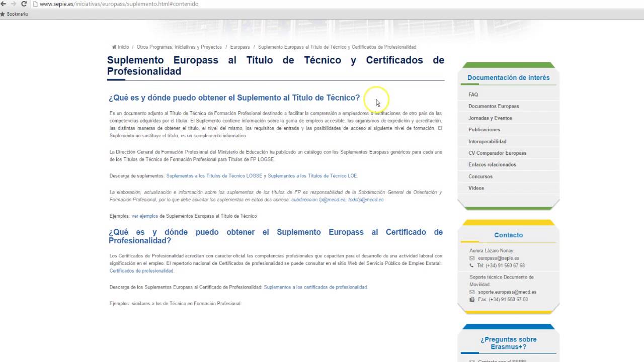Viewport: 644px width, 362px height.
Task: Click the Suplemento al Título de Técnico question heading
Action: [234, 98]
